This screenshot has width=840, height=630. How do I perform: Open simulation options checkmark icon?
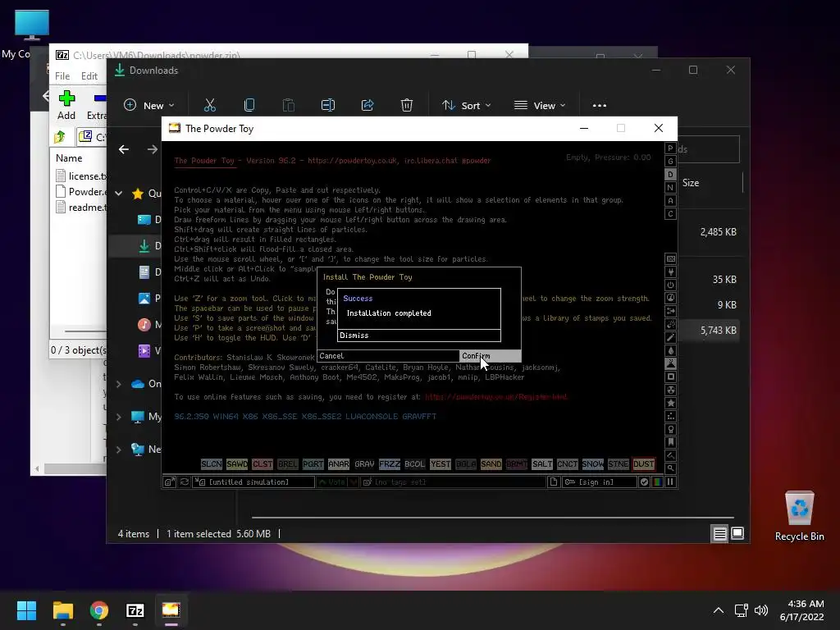pos(645,482)
